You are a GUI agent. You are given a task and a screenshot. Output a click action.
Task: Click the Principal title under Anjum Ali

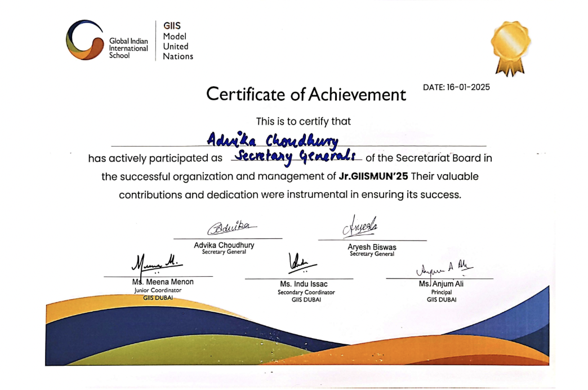pyautogui.click(x=442, y=292)
